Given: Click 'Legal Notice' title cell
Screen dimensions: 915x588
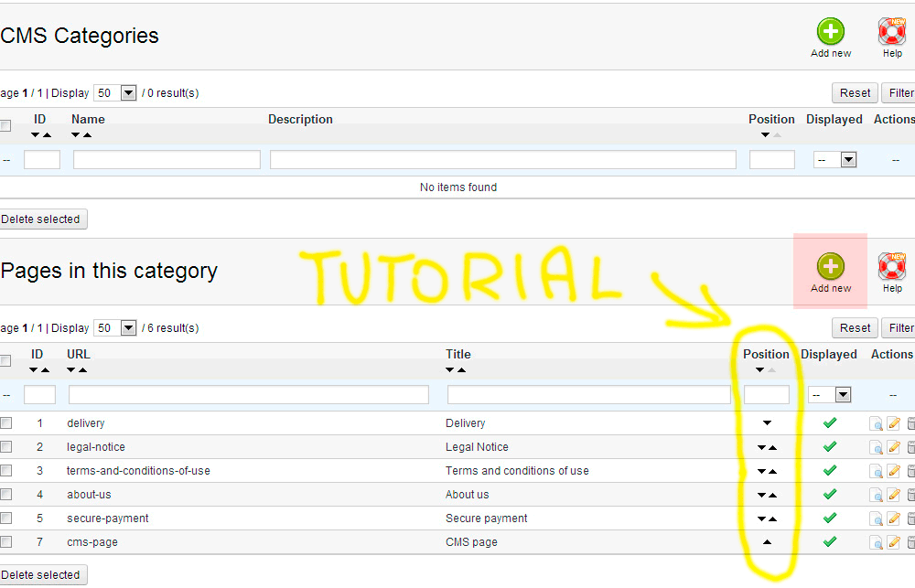Looking at the screenshot, I should (x=477, y=447).
